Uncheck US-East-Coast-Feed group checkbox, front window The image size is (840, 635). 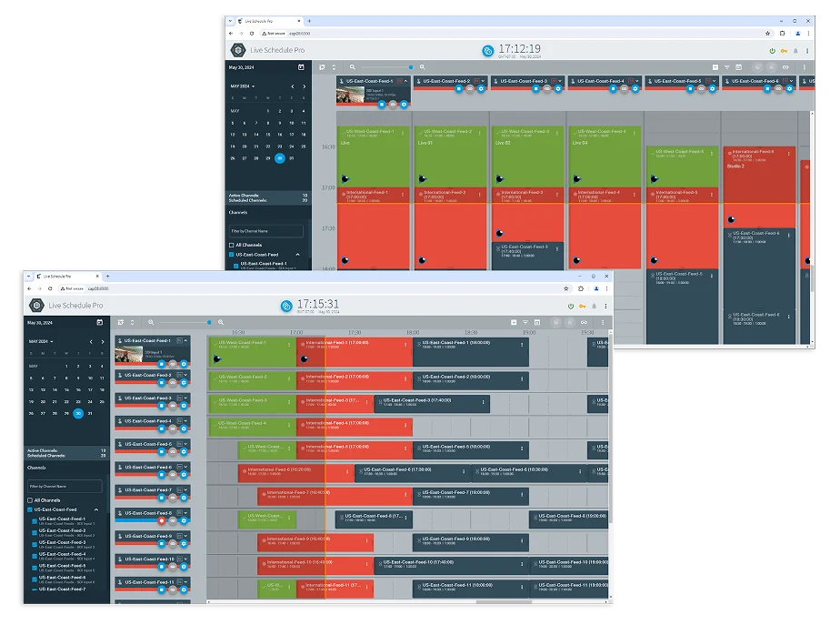pos(30,509)
